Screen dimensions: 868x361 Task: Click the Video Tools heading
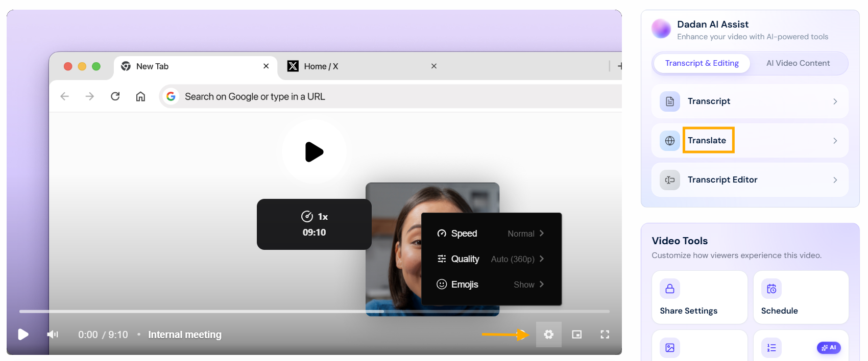(x=680, y=241)
